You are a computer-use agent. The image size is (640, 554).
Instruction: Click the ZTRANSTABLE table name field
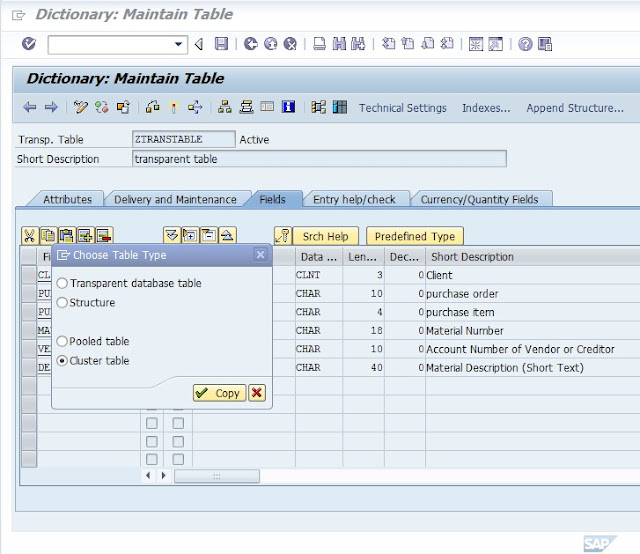(x=184, y=139)
